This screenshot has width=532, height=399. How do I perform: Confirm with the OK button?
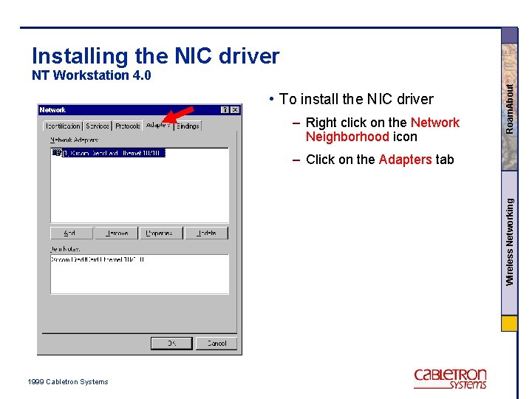[x=171, y=344]
